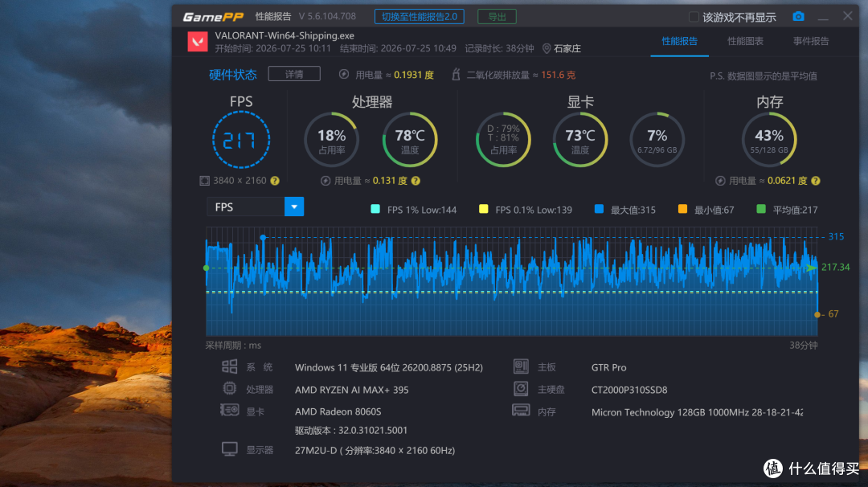Click the location pin icon beside 石家庄
The height and width of the screenshot is (487, 868).
[547, 49]
